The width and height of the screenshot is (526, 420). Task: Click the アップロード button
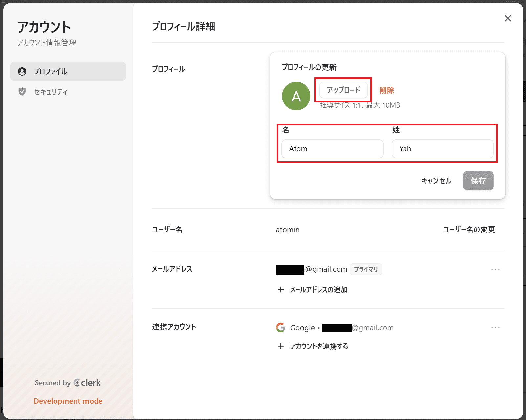[x=343, y=90]
